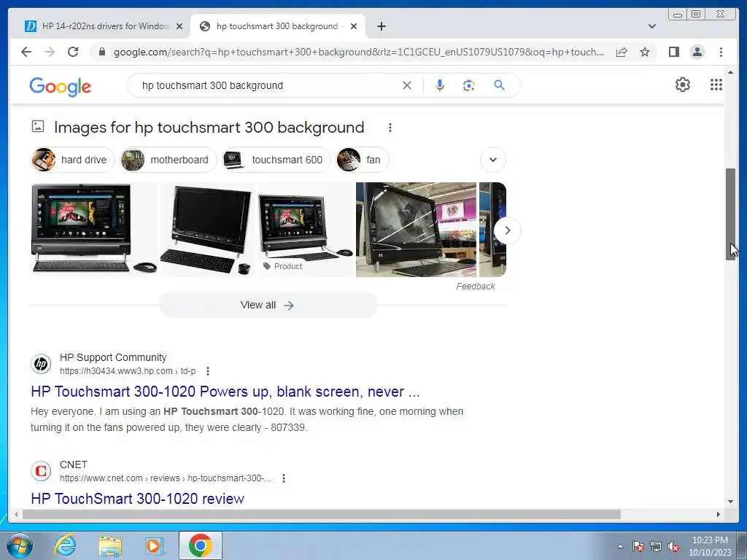Screen dimensions: 747x560
Task: Click the magnifier search button
Action: (499, 85)
